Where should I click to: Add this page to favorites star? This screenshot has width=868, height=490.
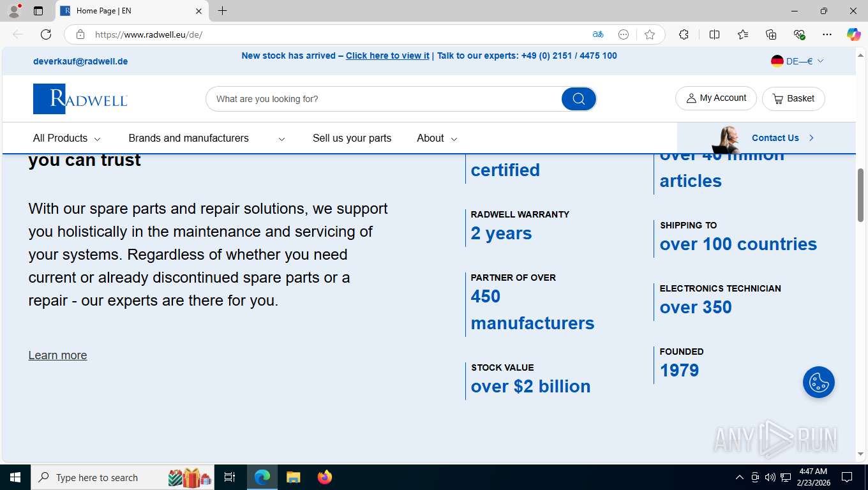click(x=650, y=34)
